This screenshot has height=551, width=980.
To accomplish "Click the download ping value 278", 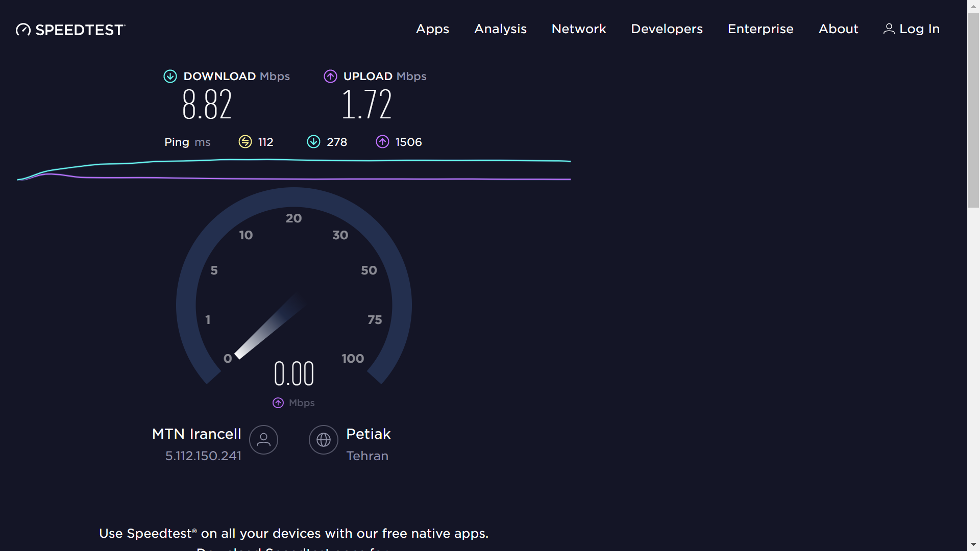I will tap(337, 142).
